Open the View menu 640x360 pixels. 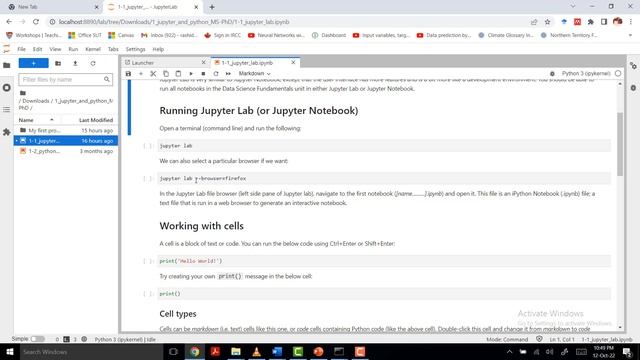(55, 49)
